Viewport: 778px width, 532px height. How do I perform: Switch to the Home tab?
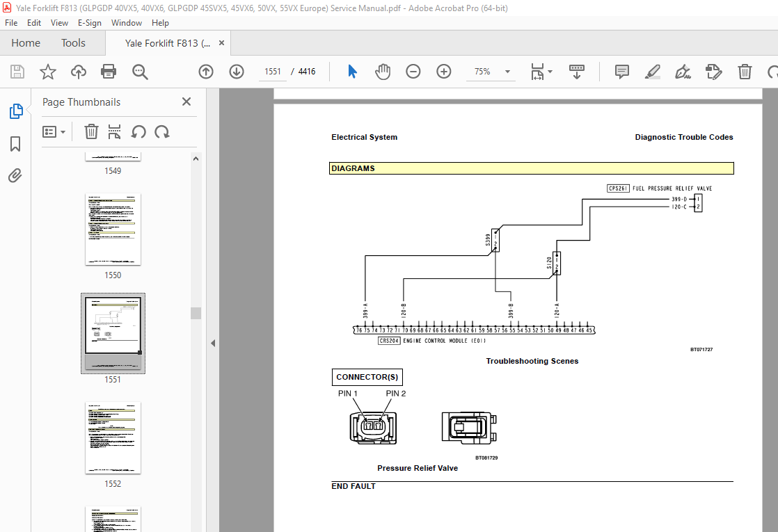click(x=26, y=43)
